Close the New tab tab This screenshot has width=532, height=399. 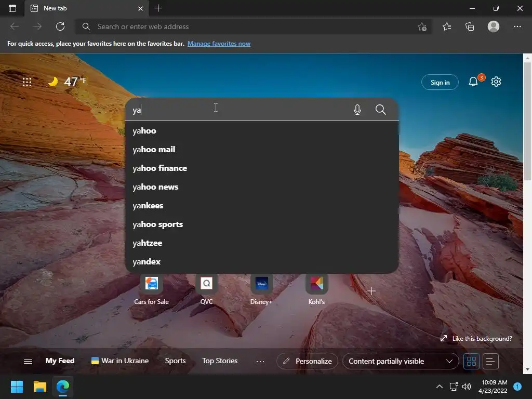[140, 8]
